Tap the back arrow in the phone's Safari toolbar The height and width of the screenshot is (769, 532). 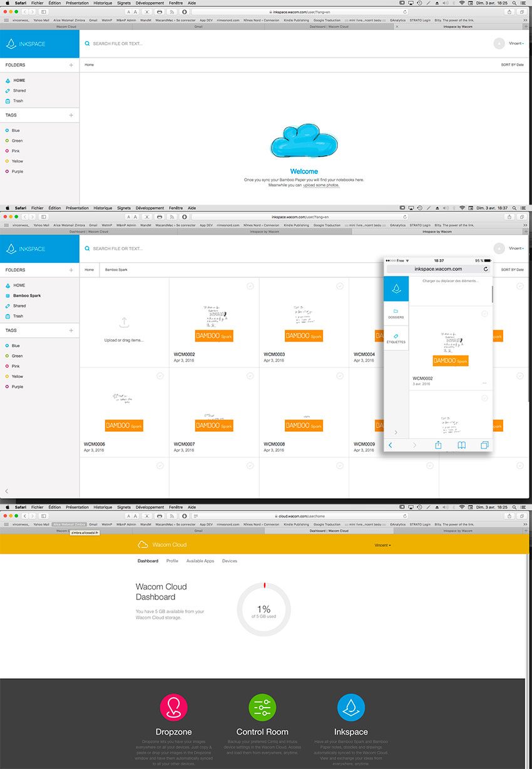click(391, 445)
